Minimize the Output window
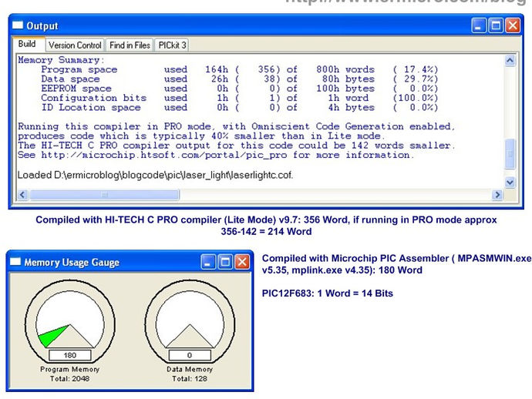Screen dimensions: 532x399 coord(479,25)
